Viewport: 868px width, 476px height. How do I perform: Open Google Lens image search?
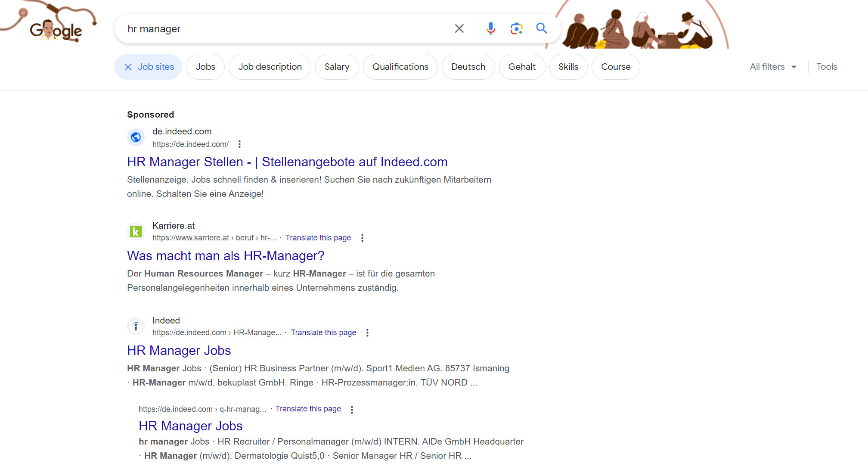[x=516, y=28]
